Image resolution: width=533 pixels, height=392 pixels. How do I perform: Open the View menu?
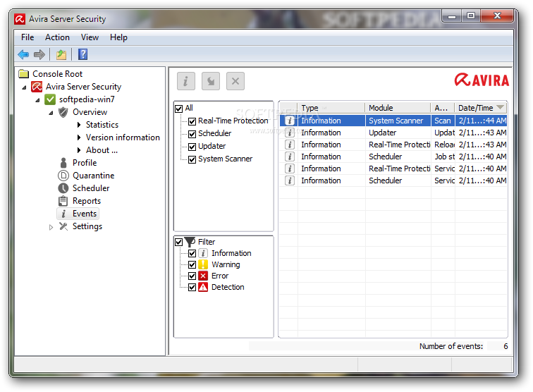[x=90, y=37]
